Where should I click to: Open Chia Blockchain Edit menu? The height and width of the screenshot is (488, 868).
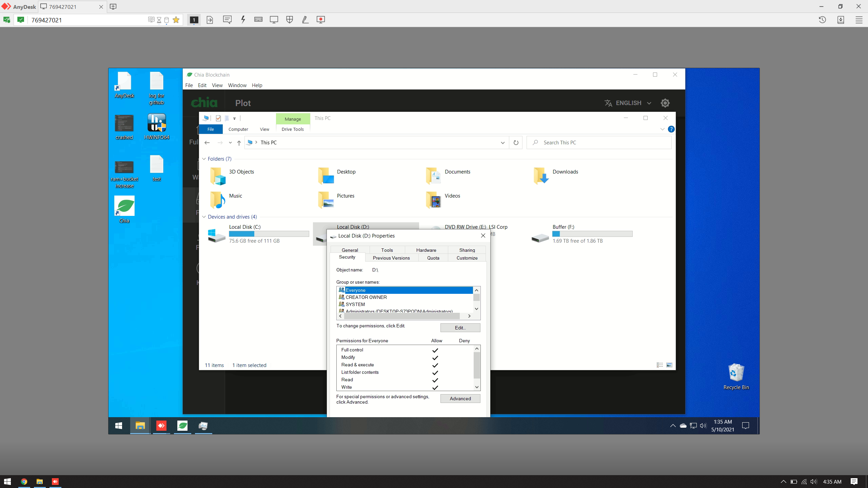coord(202,85)
